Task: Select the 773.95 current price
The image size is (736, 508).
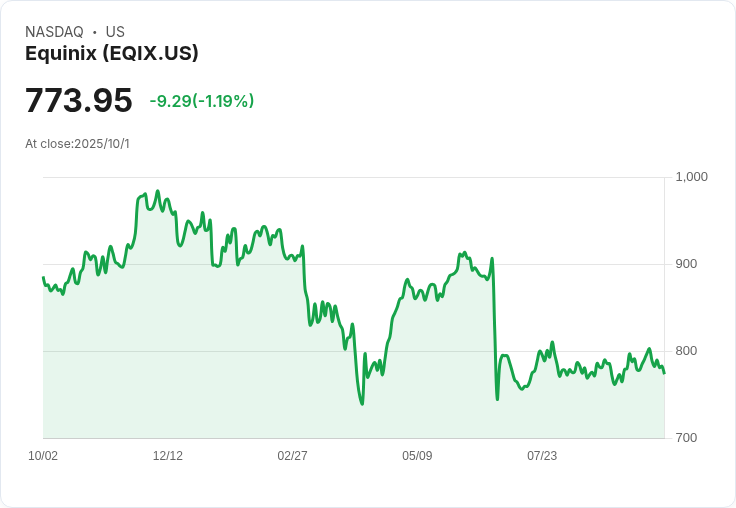Action: coord(79,100)
